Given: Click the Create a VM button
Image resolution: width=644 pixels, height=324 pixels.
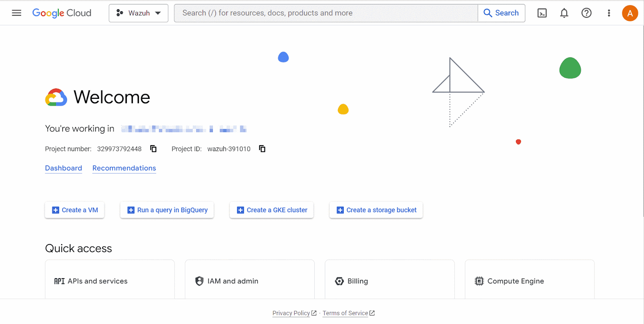Looking at the screenshot, I should [x=74, y=210].
